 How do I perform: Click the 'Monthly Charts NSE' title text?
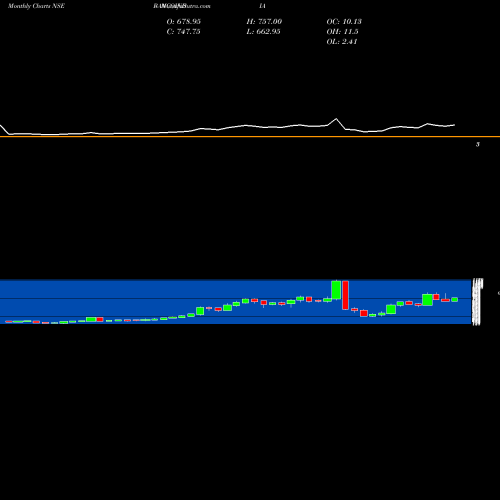coord(36,6)
